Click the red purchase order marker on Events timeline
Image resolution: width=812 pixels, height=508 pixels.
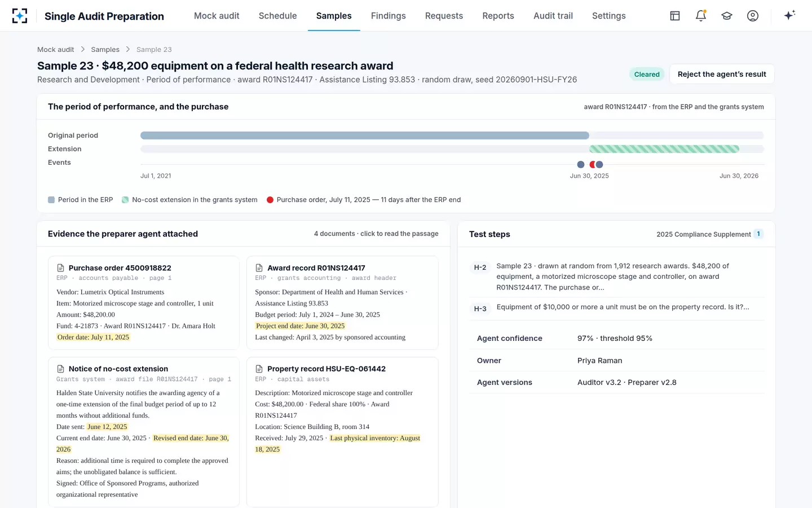tap(593, 165)
